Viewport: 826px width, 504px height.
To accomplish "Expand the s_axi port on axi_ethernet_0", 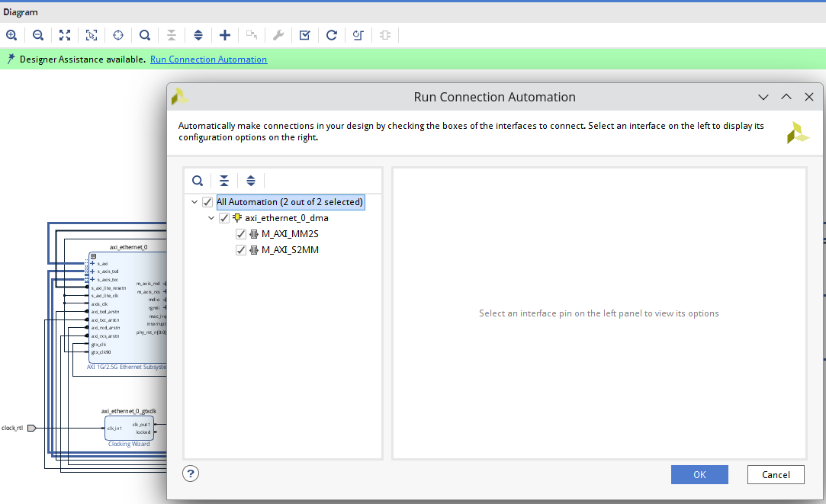I will [93, 263].
